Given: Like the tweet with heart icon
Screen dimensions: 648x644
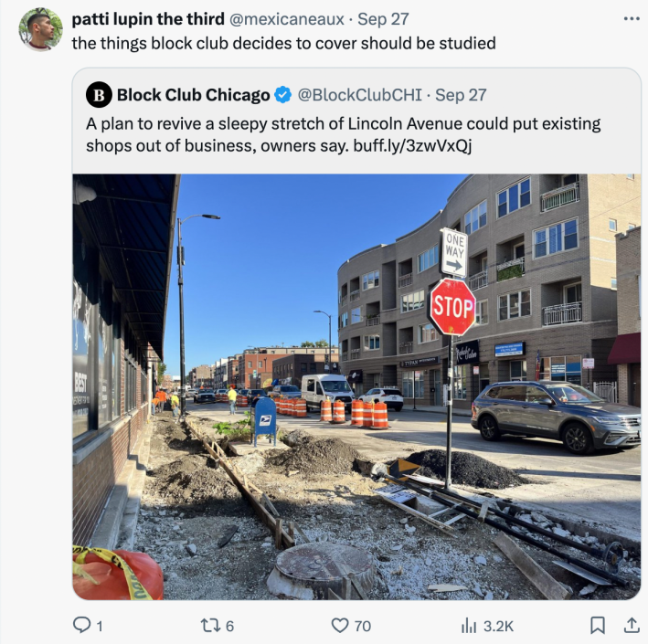Looking at the screenshot, I should 340,625.
